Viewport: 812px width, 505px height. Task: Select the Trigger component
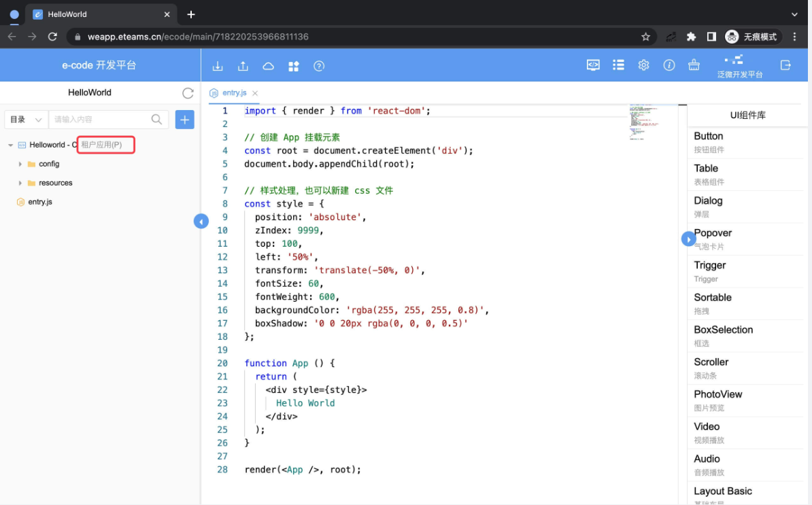click(746, 271)
